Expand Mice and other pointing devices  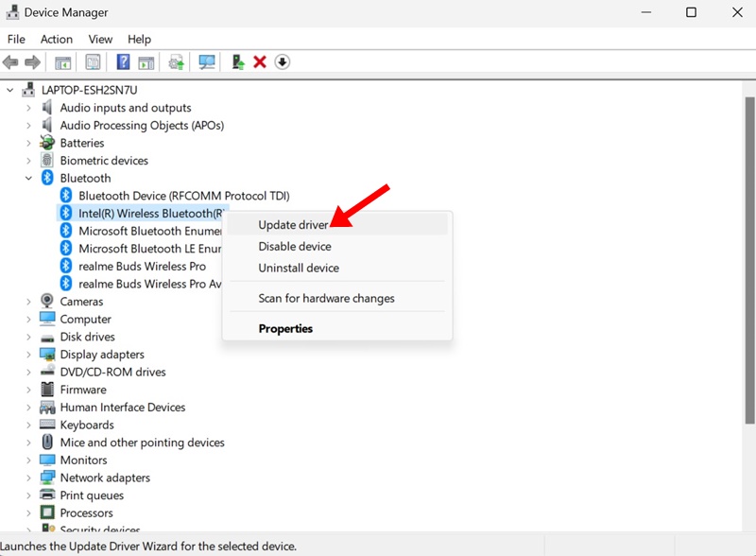click(29, 443)
